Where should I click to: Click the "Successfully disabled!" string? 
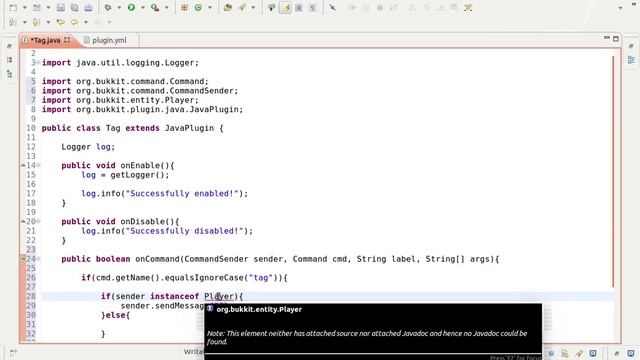(x=184, y=231)
